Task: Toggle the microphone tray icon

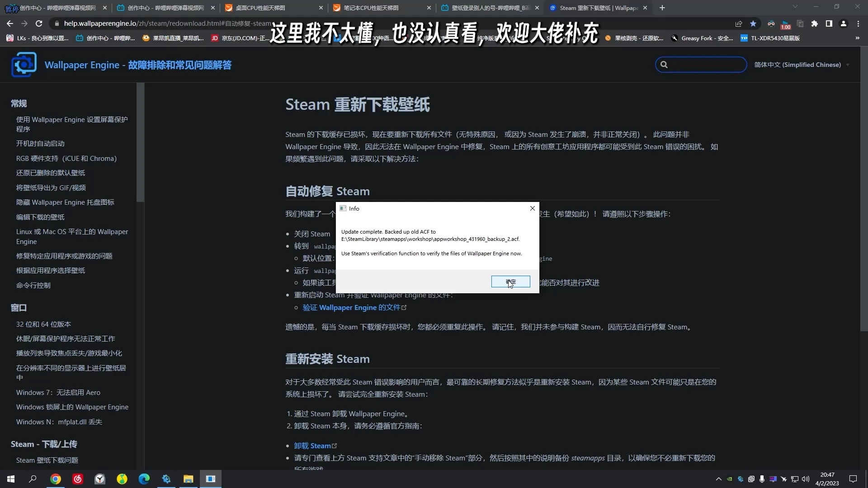Action: (x=762, y=479)
